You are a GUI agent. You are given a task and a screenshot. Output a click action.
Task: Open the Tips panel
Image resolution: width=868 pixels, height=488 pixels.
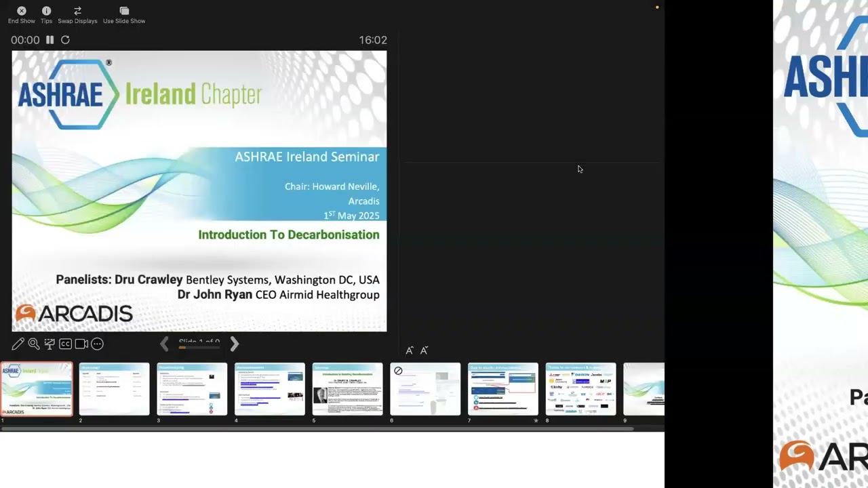tap(46, 15)
